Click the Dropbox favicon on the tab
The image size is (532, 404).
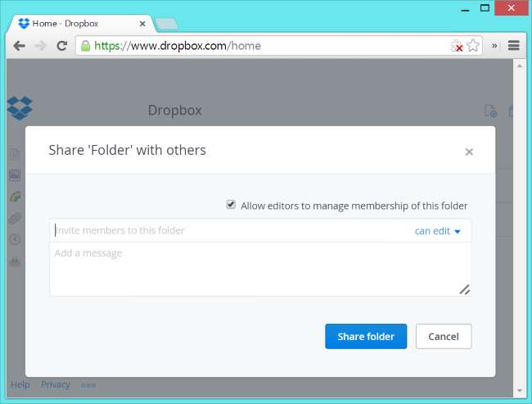[x=24, y=24]
